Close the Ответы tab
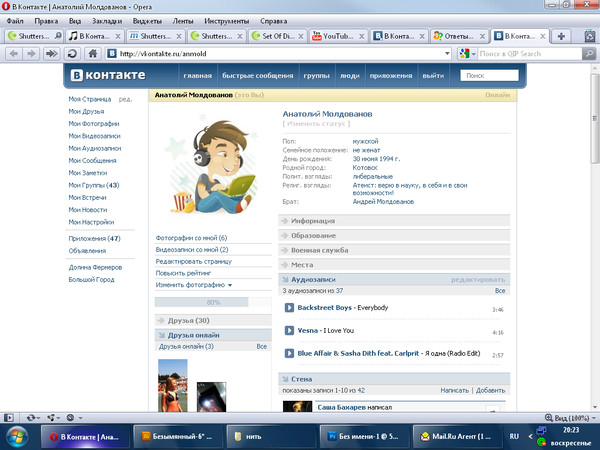Screen dimensions: 600x450 pyautogui.click(x=483, y=36)
